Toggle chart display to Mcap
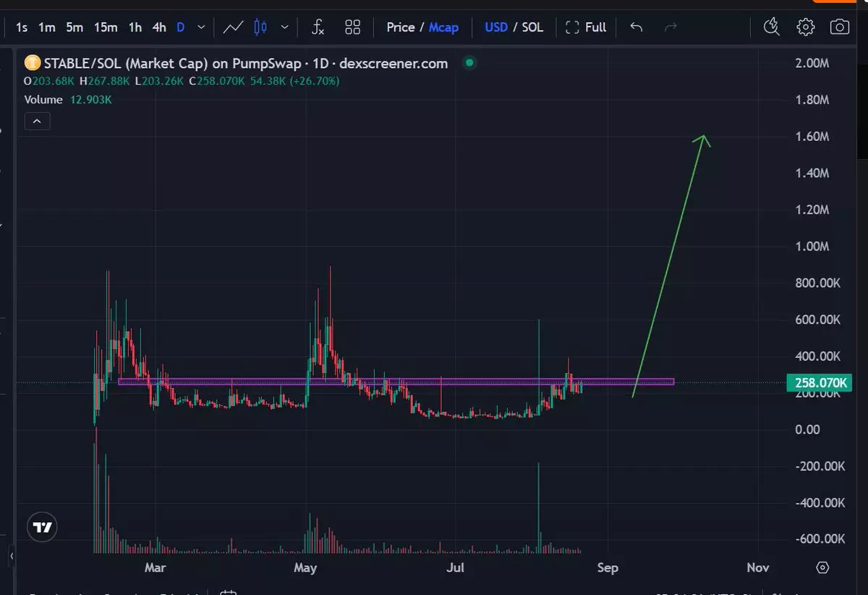The height and width of the screenshot is (595, 868). click(x=443, y=27)
